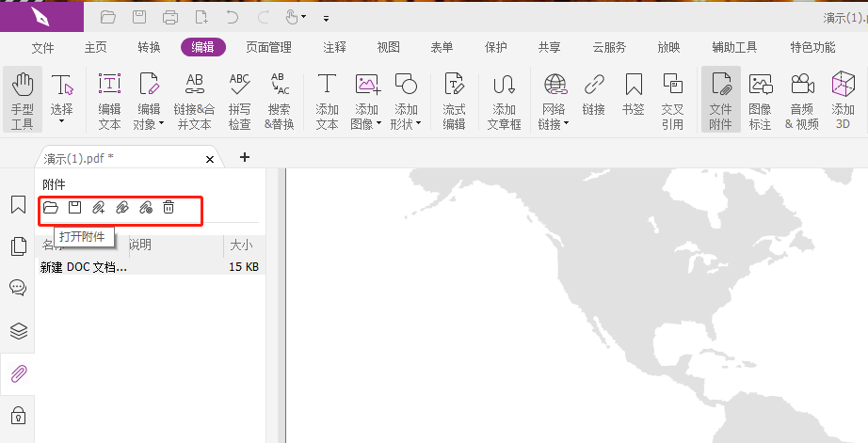Open the 搜索&替换 tool

coord(280,101)
